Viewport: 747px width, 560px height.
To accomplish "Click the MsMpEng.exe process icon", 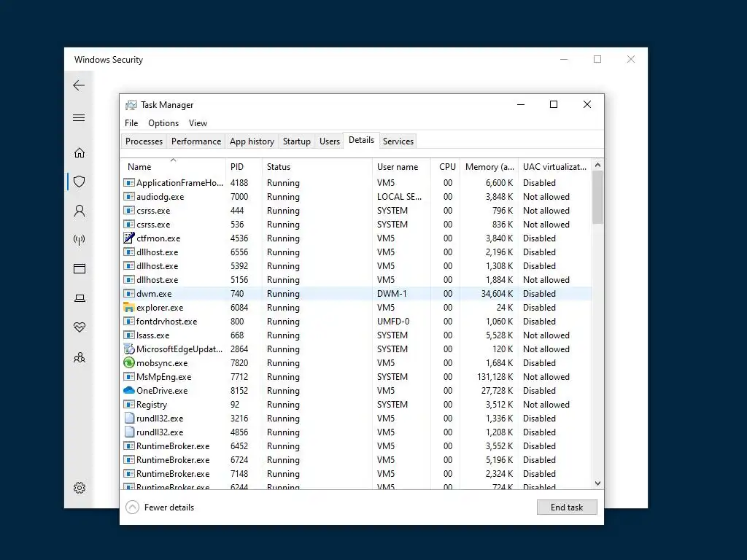I will pyautogui.click(x=128, y=376).
